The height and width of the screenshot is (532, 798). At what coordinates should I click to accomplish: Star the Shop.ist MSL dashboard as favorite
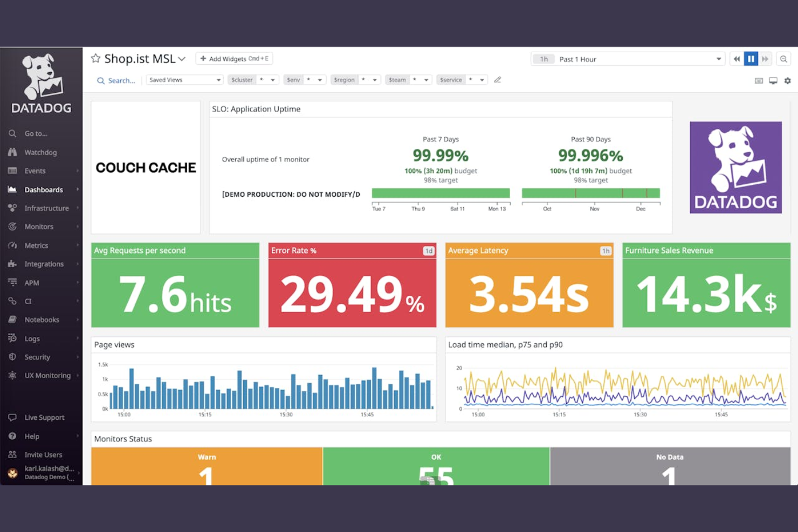(95, 58)
